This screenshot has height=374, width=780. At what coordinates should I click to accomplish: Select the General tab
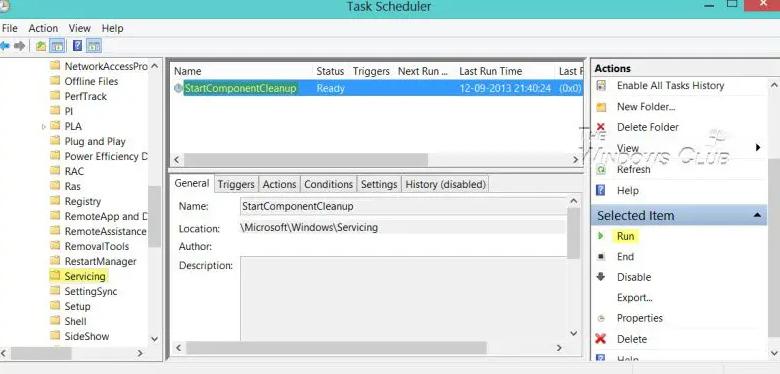click(x=192, y=184)
